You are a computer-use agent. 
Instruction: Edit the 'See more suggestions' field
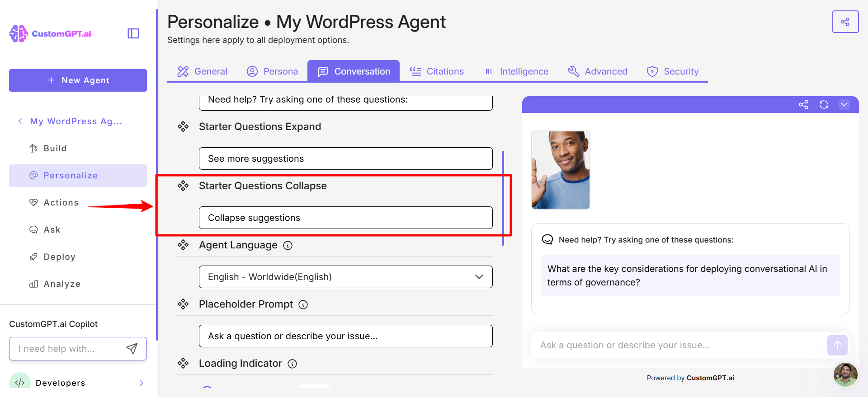346,159
